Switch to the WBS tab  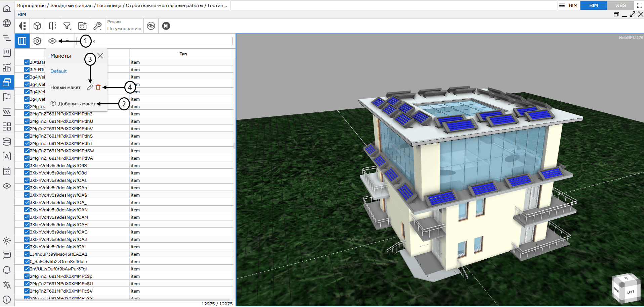tap(620, 5)
